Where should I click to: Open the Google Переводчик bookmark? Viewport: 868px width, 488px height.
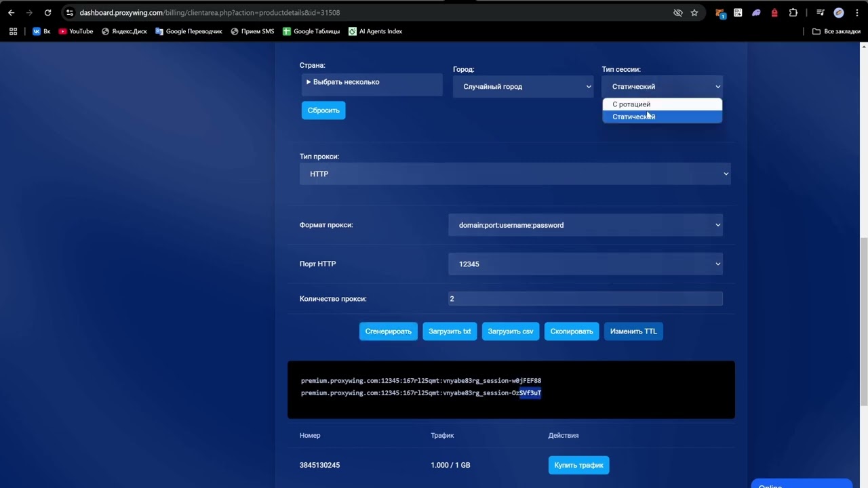[189, 31]
